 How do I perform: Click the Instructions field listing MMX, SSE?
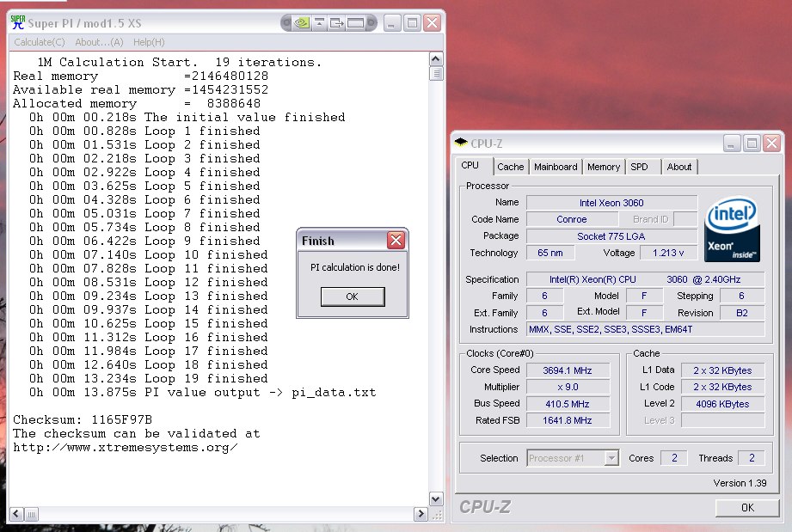tap(646, 329)
